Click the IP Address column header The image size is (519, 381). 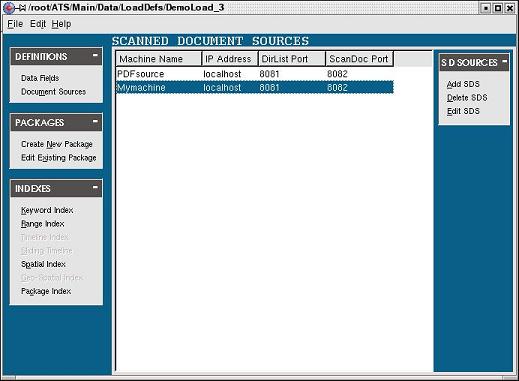[x=230, y=59]
